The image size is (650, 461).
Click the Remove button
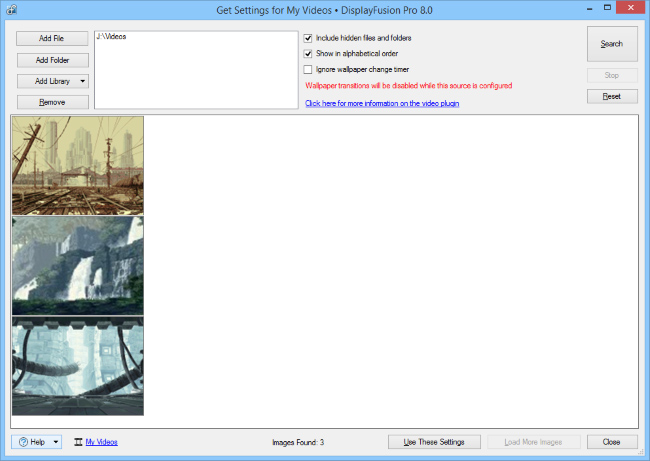(53, 102)
